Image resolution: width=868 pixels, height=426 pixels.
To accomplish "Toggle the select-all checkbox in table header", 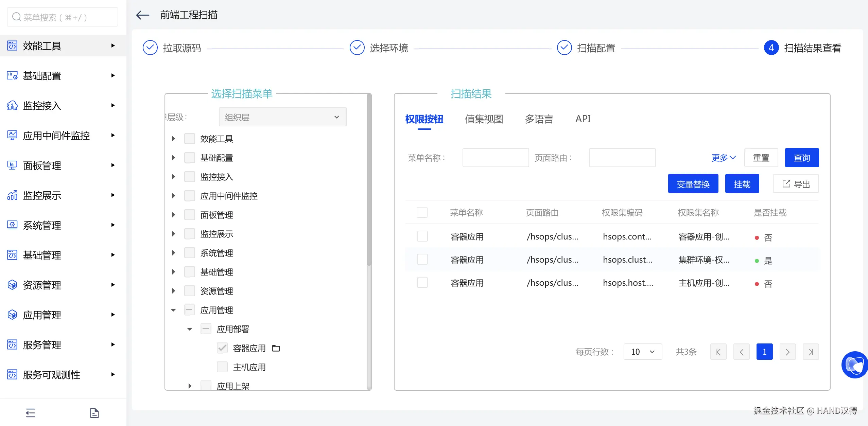I will (422, 213).
